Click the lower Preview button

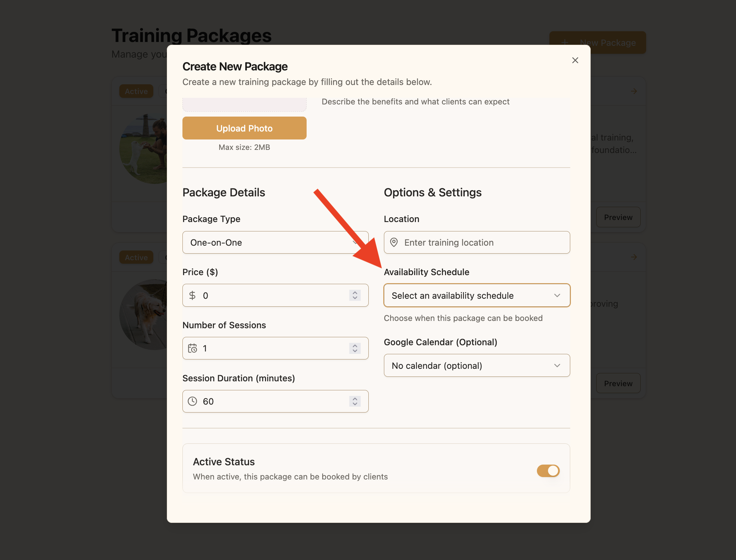pos(618,383)
